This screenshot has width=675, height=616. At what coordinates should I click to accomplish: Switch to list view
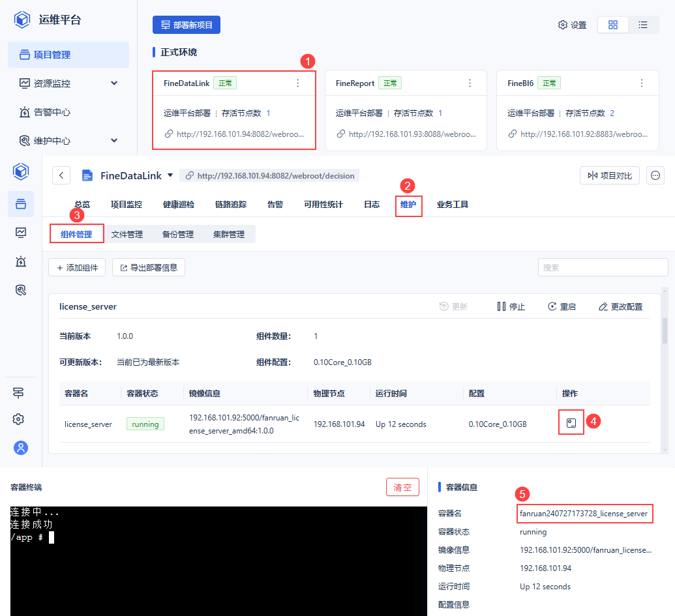pyautogui.click(x=642, y=25)
